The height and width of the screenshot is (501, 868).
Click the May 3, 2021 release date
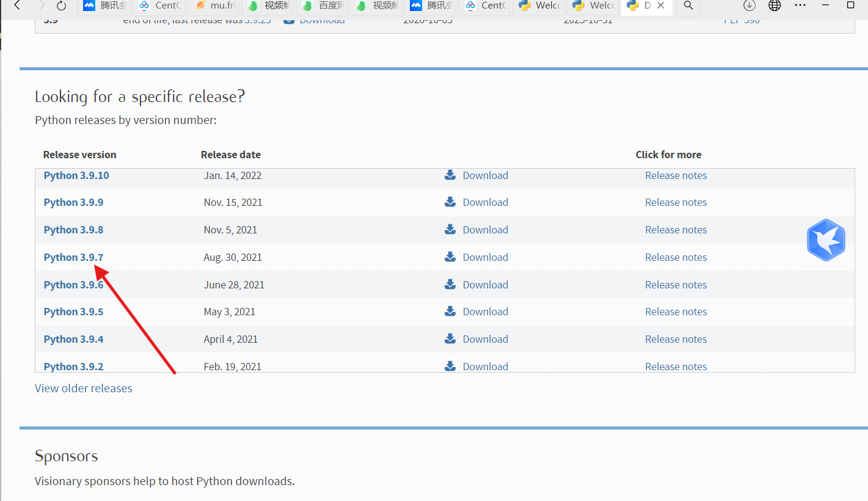click(x=230, y=312)
